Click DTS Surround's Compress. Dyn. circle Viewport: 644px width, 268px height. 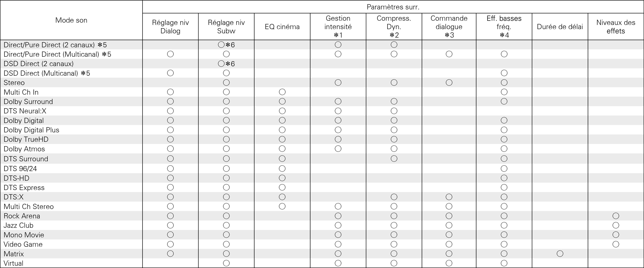[x=394, y=159]
